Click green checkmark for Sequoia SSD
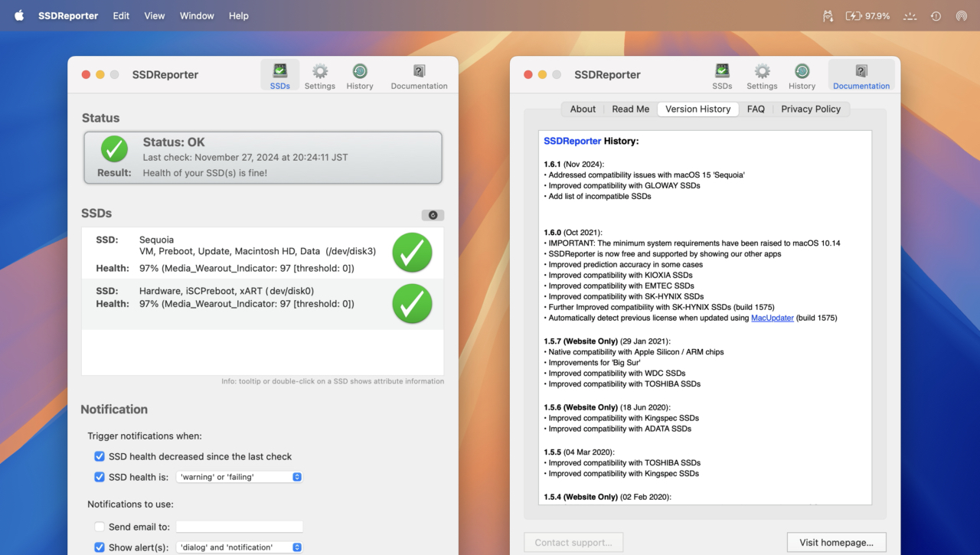The width and height of the screenshot is (980, 555). click(412, 253)
